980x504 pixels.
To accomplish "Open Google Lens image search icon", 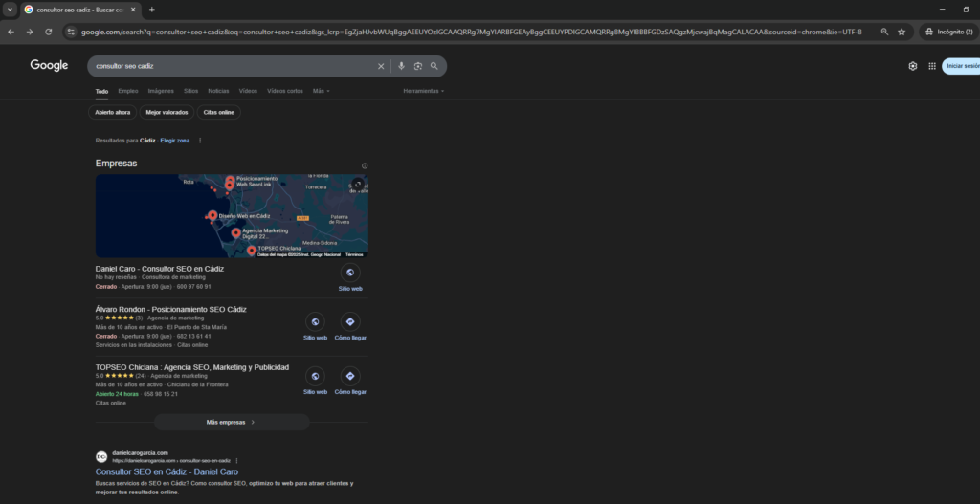I will 417,66.
